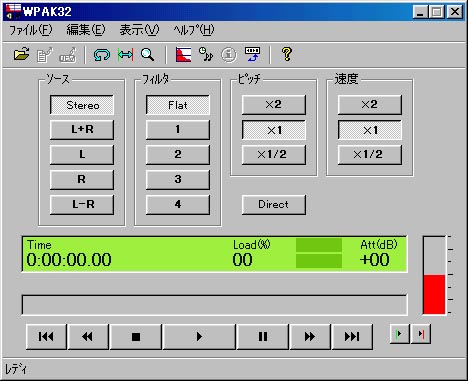Open the ファイル(F) menu

point(31,30)
